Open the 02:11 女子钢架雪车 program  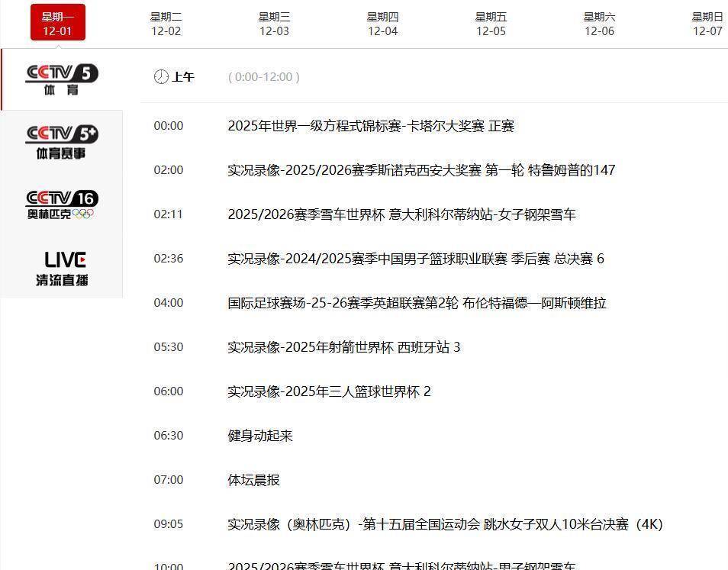coord(401,214)
